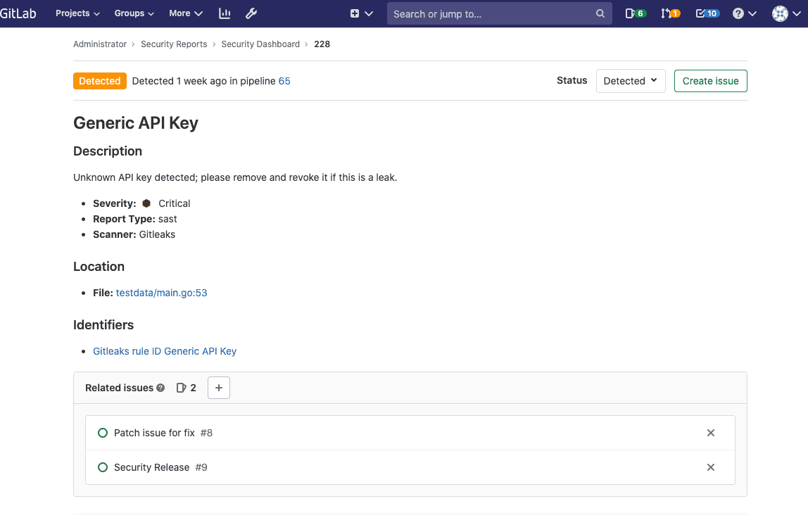
Task: Open the user avatar menu
Action: coord(780,13)
